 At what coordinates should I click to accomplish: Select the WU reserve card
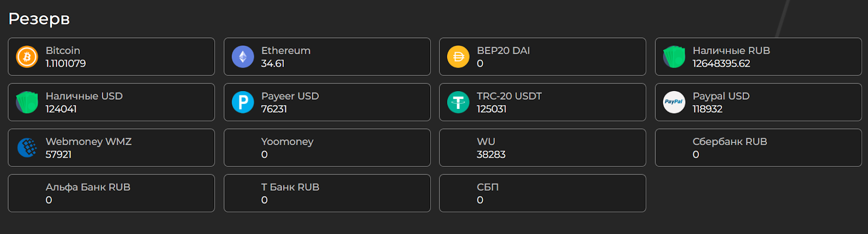coord(542,148)
